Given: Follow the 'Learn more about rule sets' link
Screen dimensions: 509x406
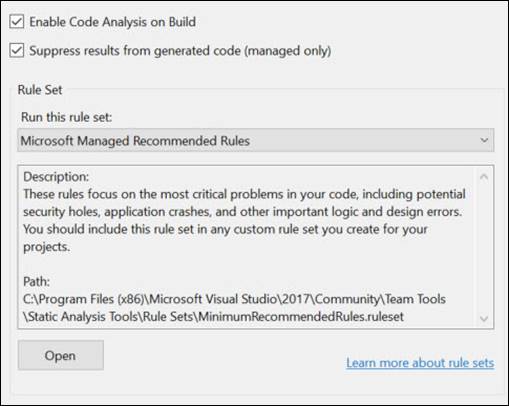Looking at the screenshot, I should point(420,363).
